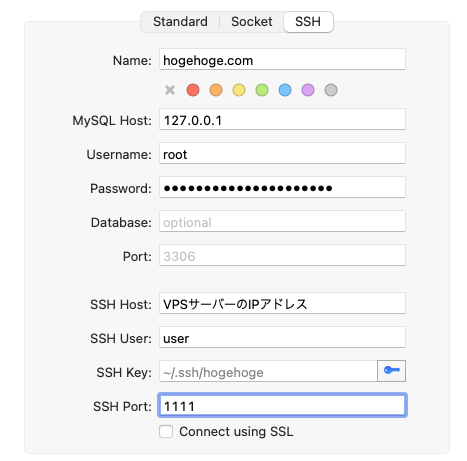Click the SSH key file chooser icon
Image resolution: width=467 pixels, height=461 pixels.
point(391,371)
